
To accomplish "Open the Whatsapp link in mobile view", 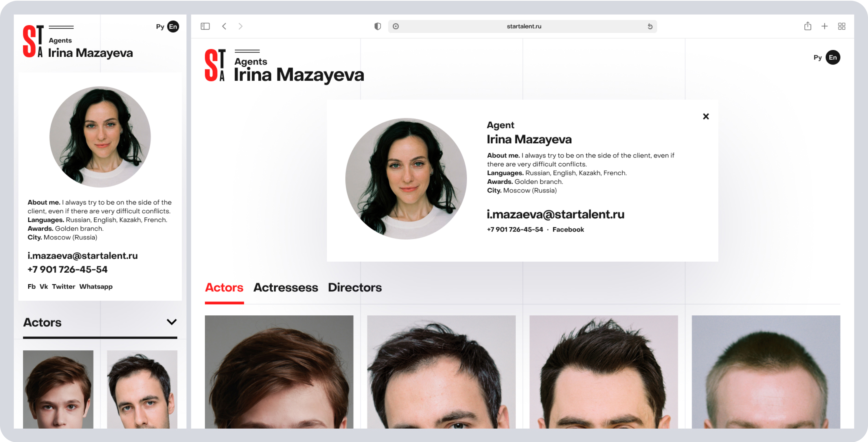I will [x=96, y=286].
